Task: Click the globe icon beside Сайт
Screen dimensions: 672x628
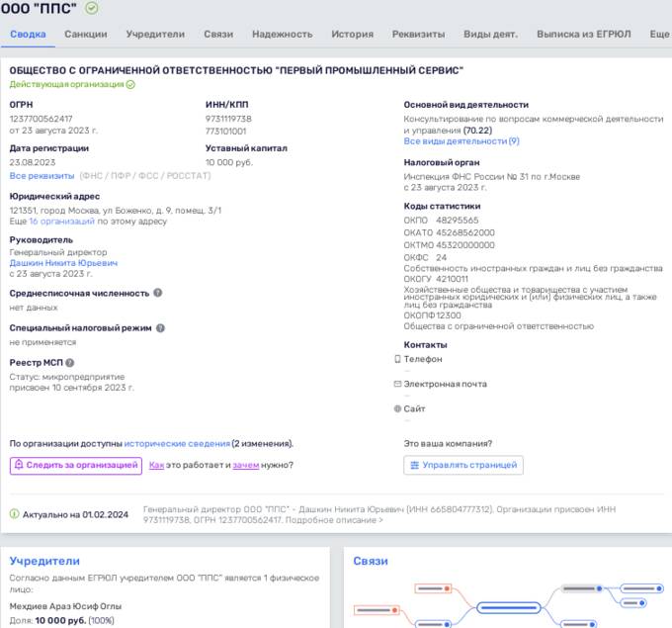Action: coord(397,408)
